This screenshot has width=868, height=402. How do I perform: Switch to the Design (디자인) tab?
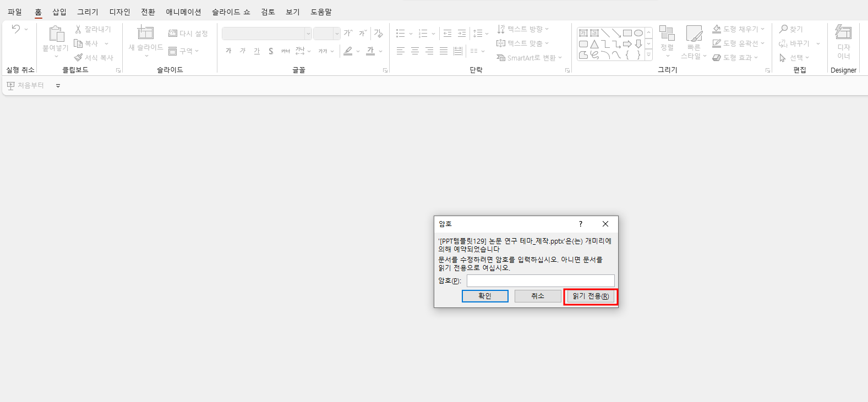(x=120, y=12)
